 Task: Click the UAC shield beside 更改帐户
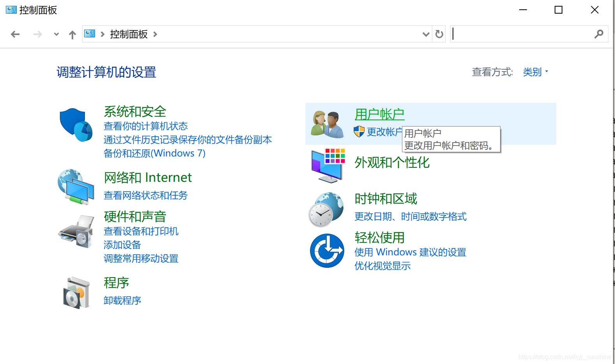359,132
